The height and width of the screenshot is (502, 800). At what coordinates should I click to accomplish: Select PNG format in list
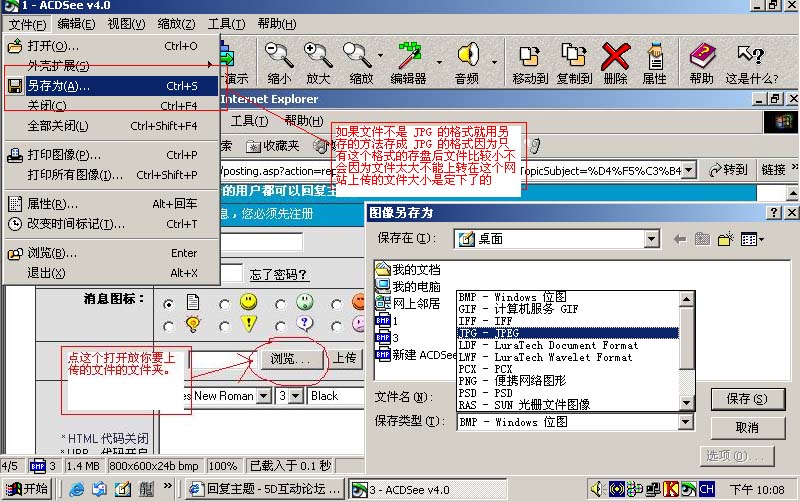[568, 381]
